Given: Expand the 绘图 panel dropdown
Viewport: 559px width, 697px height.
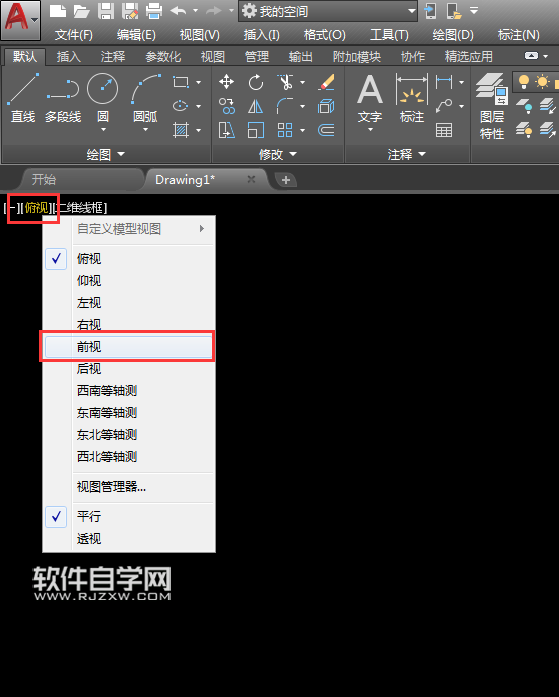Looking at the screenshot, I should click(x=106, y=155).
